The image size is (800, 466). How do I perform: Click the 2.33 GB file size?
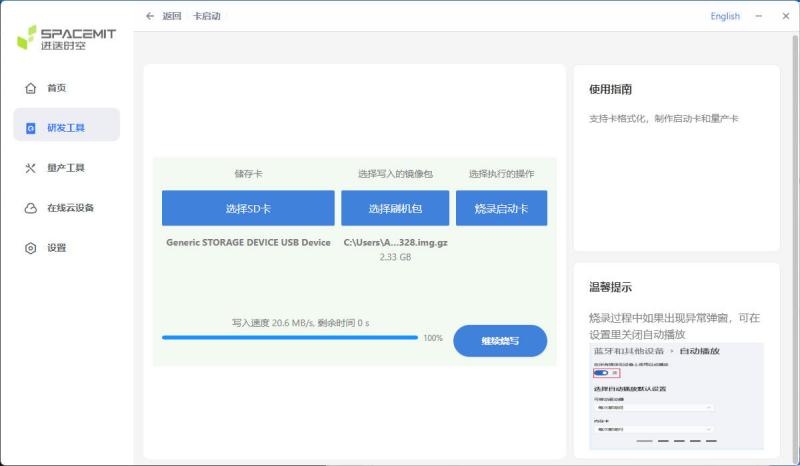click(395, 257)
